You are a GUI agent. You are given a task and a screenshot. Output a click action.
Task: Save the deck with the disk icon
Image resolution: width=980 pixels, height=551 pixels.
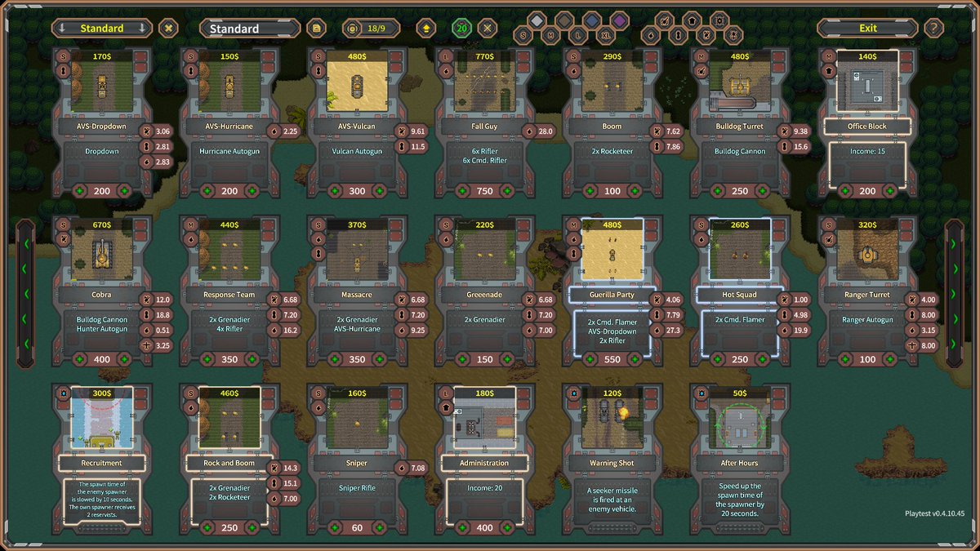317,28
